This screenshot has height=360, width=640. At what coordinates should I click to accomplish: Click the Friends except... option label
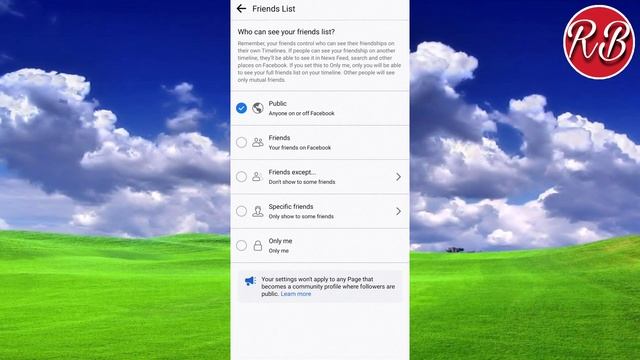coord(292,172)
